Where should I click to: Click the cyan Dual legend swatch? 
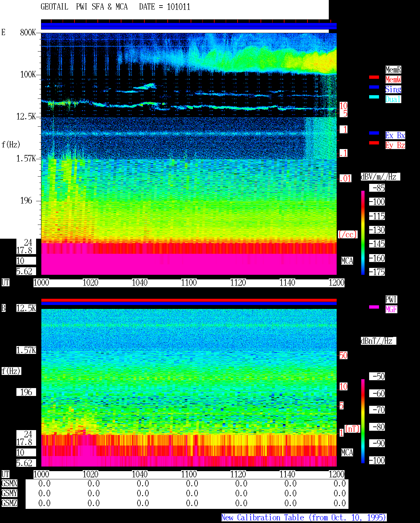[374, 97]
